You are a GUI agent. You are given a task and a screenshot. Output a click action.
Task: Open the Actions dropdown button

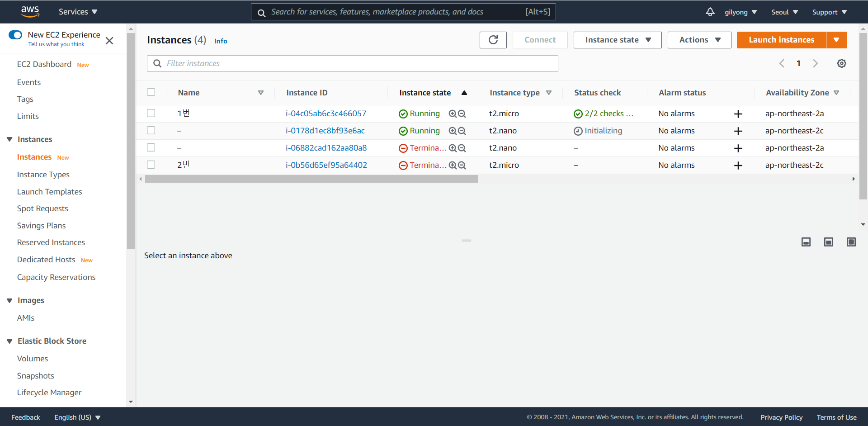[x=699, y=40]
